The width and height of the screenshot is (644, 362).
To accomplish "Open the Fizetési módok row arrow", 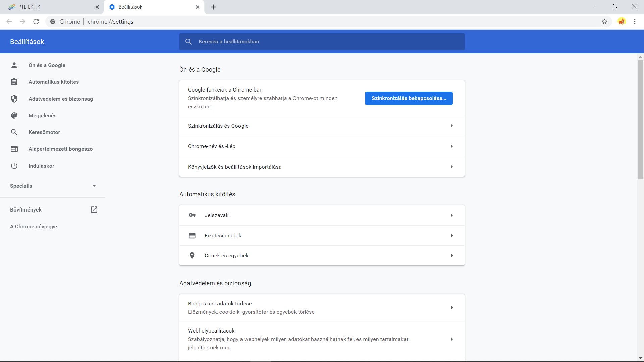I will click(452, 236).
